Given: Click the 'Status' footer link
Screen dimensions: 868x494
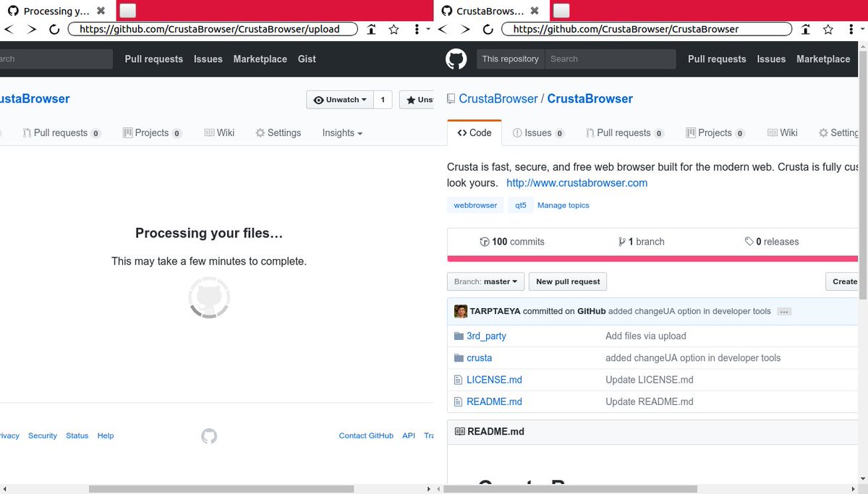Looking at the screenshot, I should 77,436.
